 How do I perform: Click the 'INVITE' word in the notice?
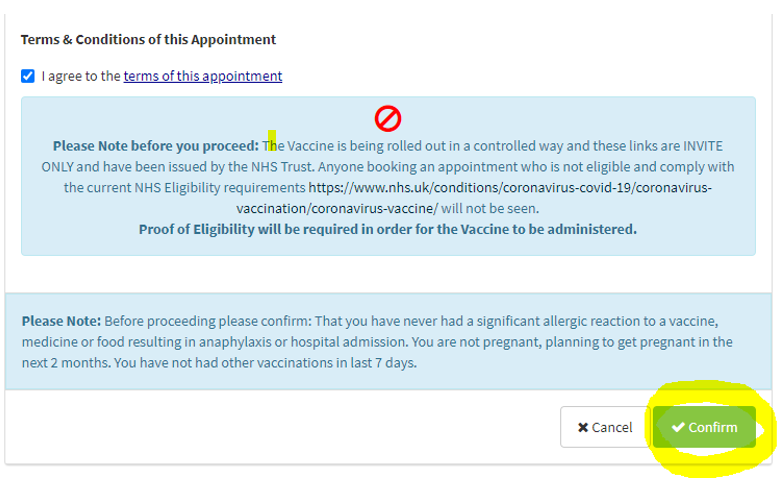(x=702, y=146)
